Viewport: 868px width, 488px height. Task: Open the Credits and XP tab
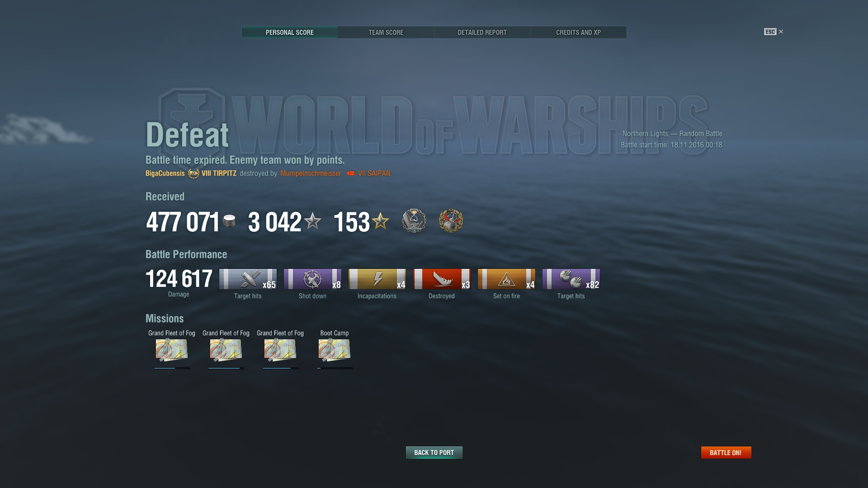click(579, 33)
